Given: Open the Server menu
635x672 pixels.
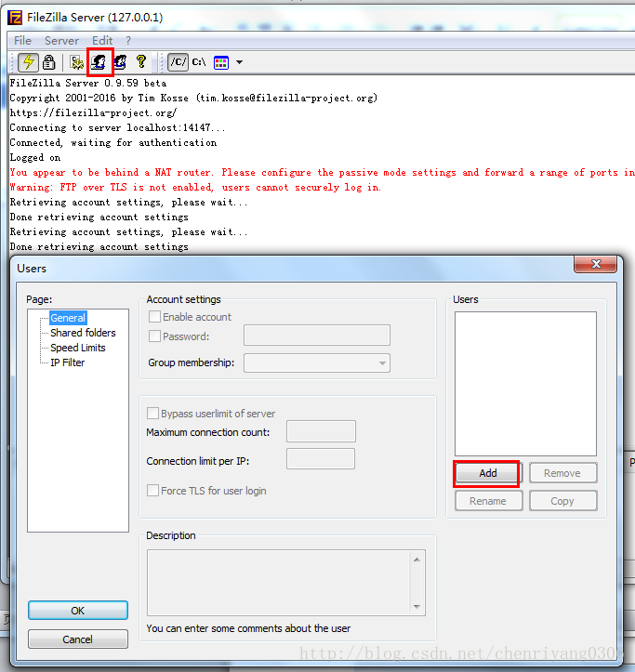Looking at the screenshot, I should [x=61, y=41].
